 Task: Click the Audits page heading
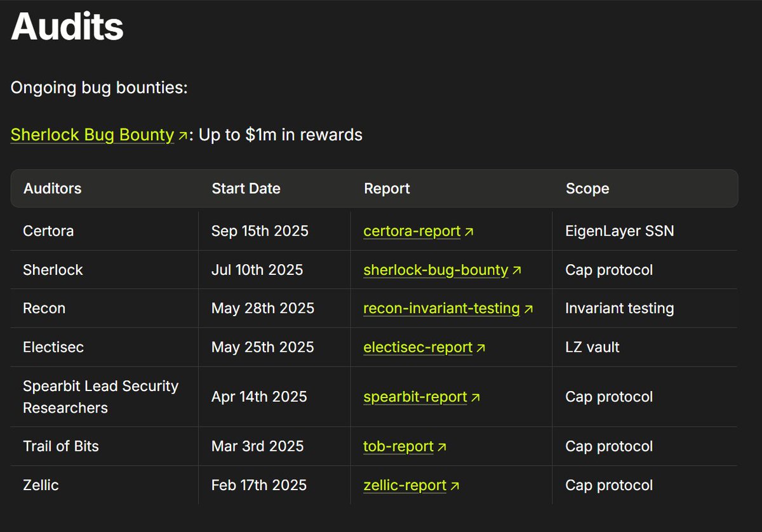click(67, 27)
